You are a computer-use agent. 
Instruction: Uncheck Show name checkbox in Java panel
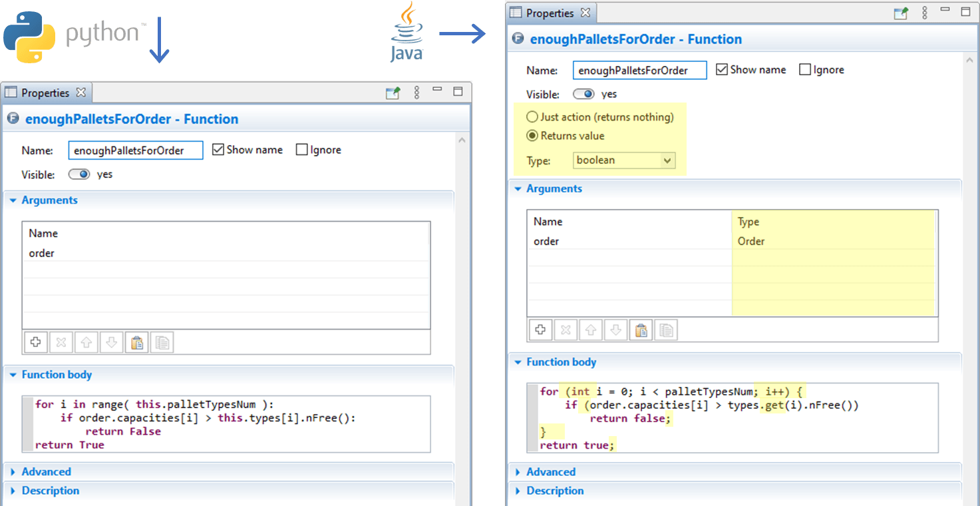(x=722, y=70)
